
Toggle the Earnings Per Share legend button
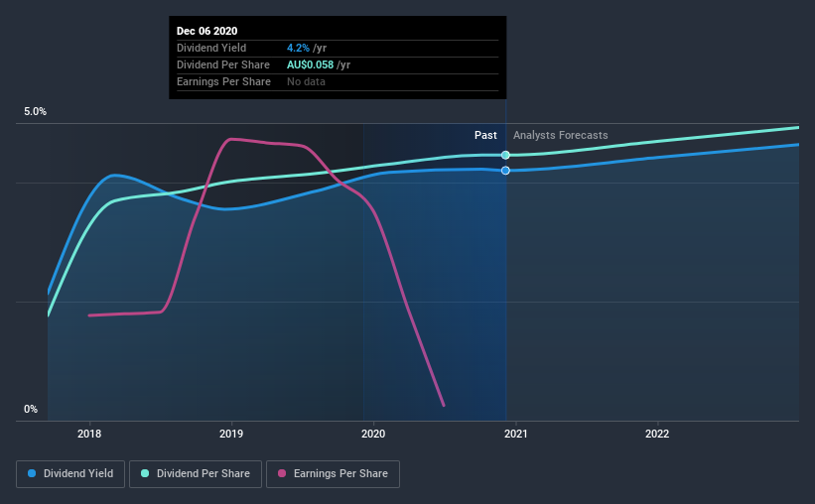[x=333, y=474]
